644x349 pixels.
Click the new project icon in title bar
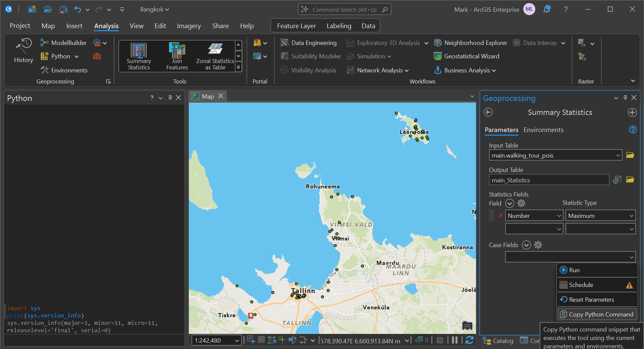click(32, 9)
